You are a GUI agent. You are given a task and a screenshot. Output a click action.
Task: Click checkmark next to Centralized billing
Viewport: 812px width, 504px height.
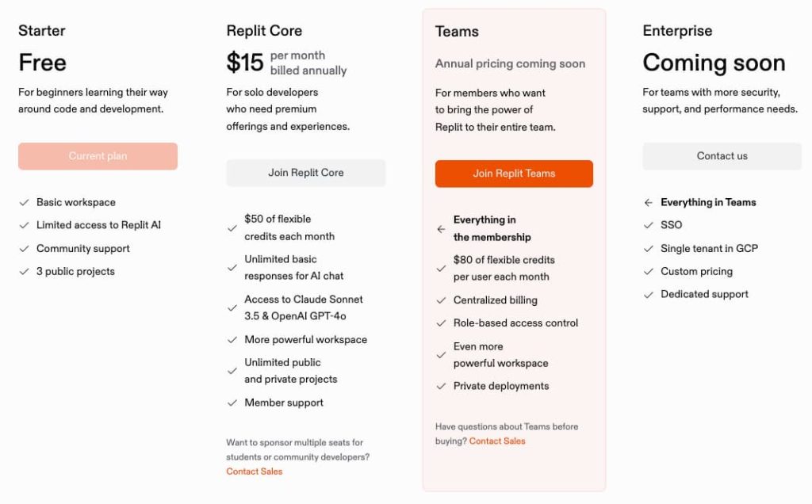point(441,301)
